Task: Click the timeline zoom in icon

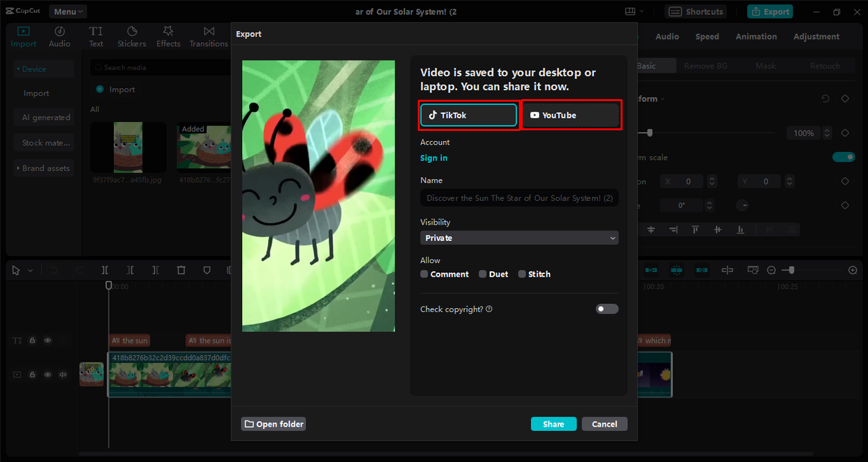Action: click(x=853, y=270)
